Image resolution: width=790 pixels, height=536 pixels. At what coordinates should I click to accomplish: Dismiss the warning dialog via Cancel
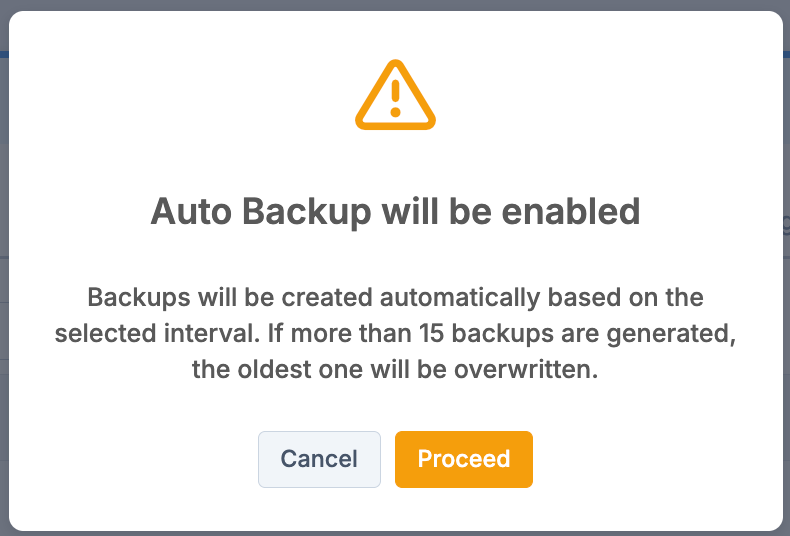pyautogui.click(x=319, y=459)
